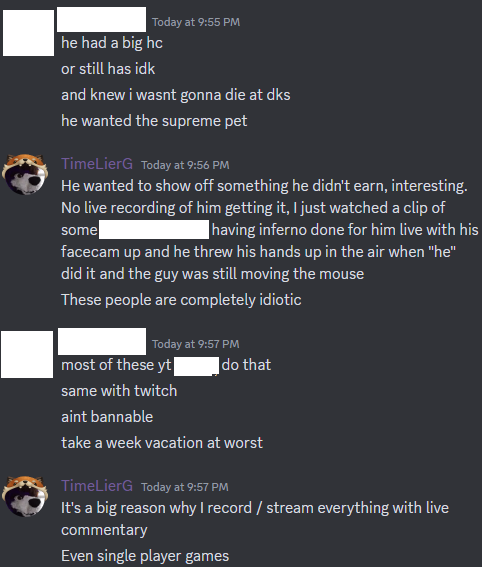Click timestamp Today at 9:55 PM
This screenshot has height=567, width=482.
coord(196,22)
